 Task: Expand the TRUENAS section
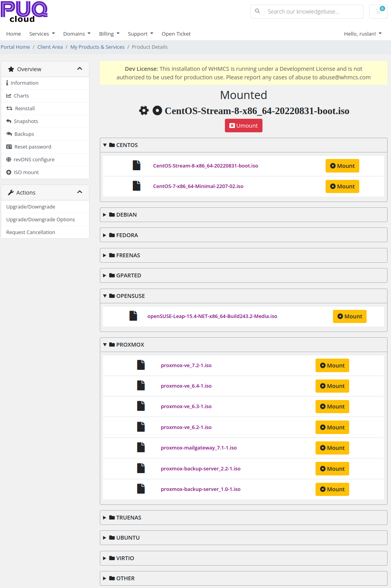[244, 518]
